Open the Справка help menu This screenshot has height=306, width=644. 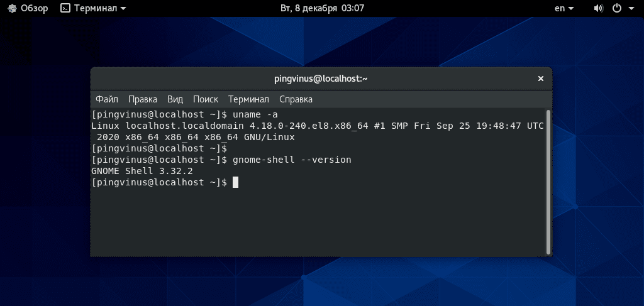[296, 99]
